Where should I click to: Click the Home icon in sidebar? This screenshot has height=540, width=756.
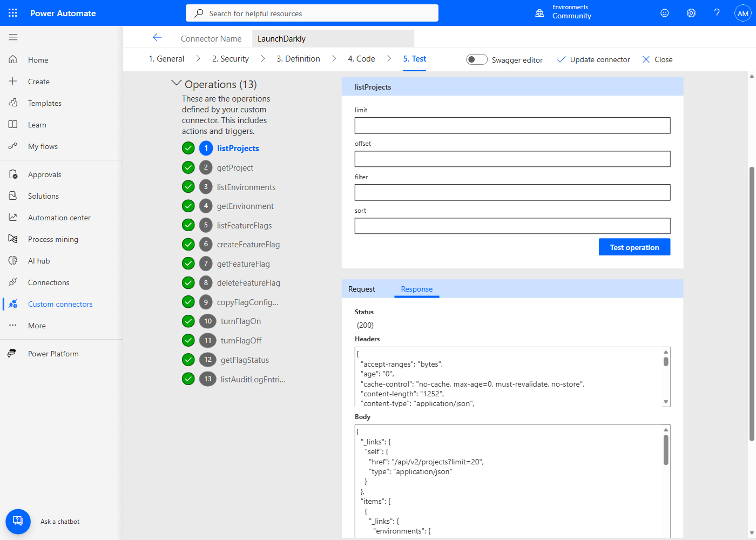[13, 59]
